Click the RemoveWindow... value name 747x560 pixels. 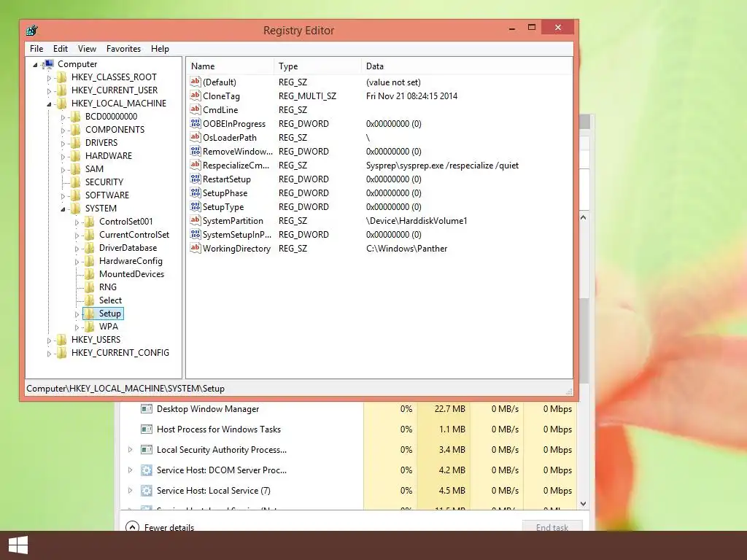[x=238, y=152]
